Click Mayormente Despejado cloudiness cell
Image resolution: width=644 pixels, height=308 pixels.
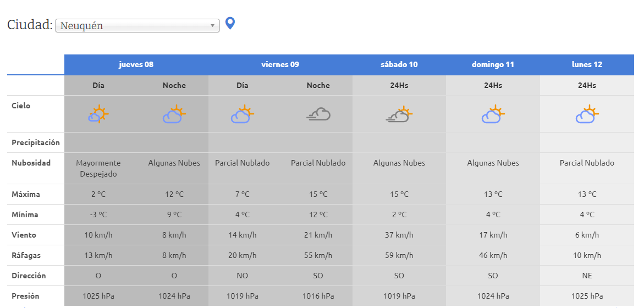pyautogui.click(x=98, y=168)
